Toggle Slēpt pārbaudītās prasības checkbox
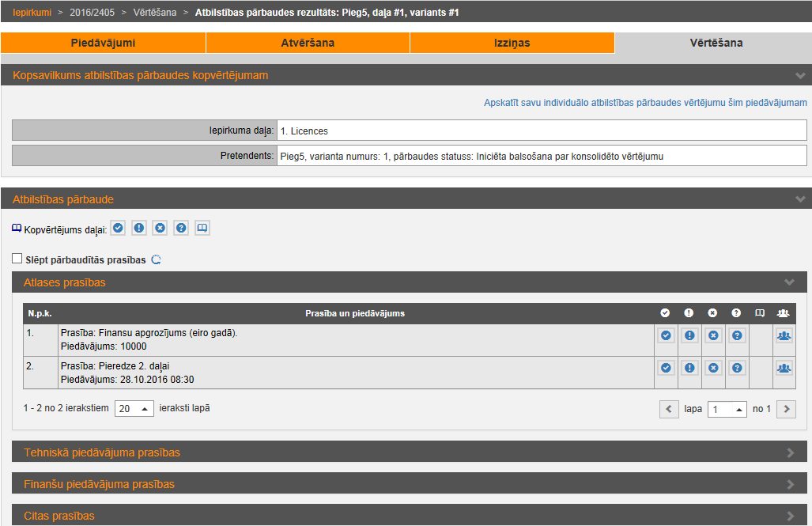Image resolution: width=812 pixels, height=526 pixels. (x=17, y=259)
